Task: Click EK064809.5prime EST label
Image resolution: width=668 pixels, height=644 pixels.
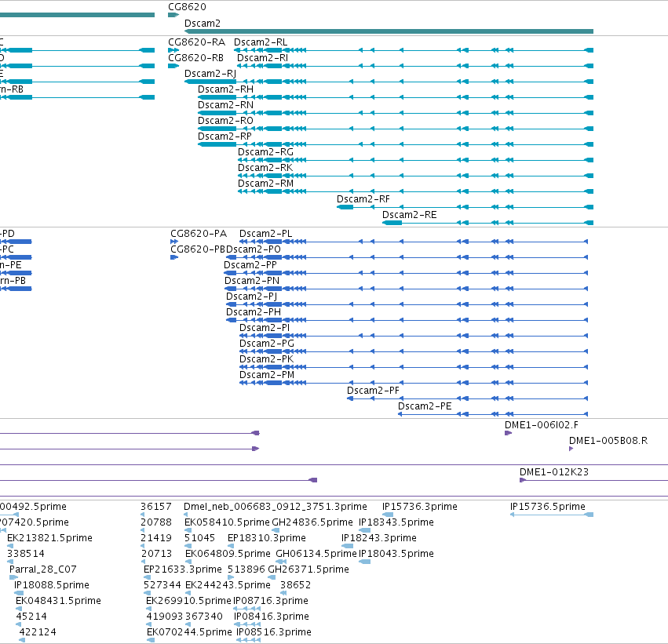Action: click(x=228, y=554)
